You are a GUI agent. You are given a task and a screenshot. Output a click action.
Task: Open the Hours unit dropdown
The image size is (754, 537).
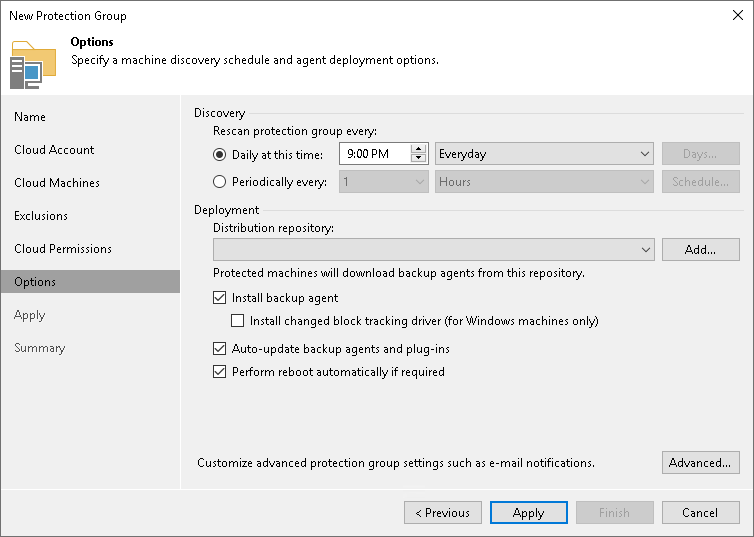(544, 182)
